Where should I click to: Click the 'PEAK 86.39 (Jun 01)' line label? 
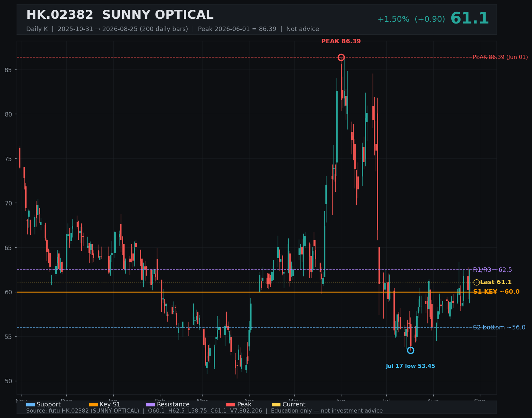(x=500, y=57)
